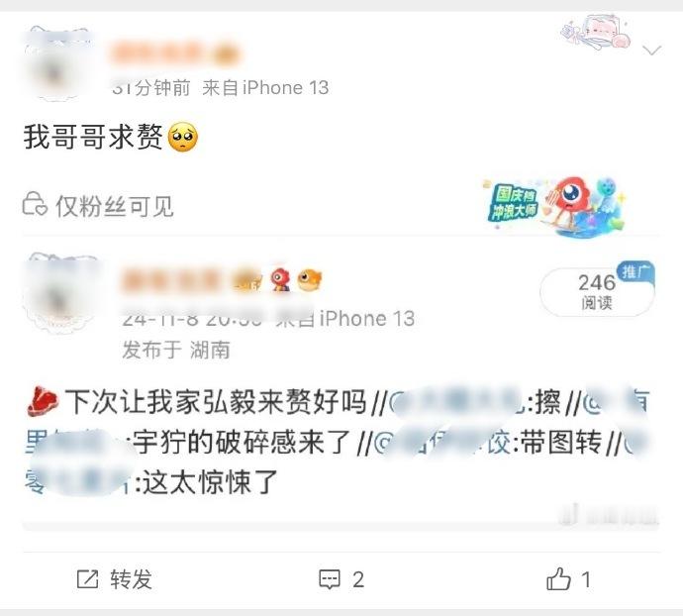The height and width of the screenshot is (616, 683).
Task: Click the 仅粉丝可见 visibility label
Action: pos(115,206)
